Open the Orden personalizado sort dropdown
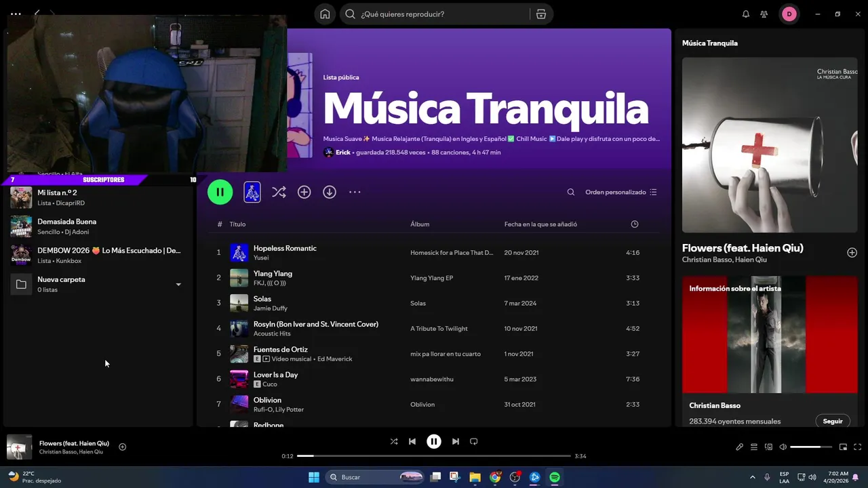 tap(621, 192)
